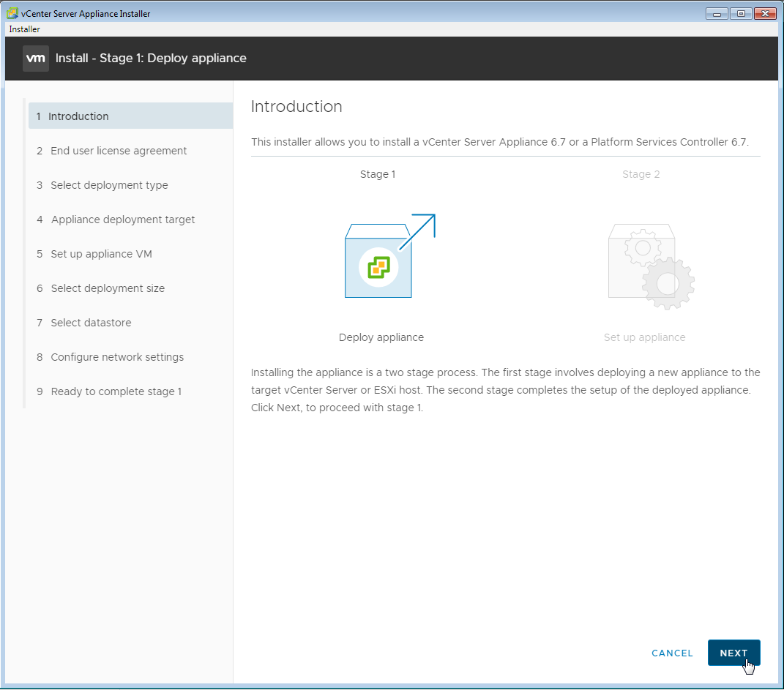Image resolution: width=784 pixels, height=690 pixels.
Task: Select the deployment type step
Action: [x=109, y=185]
